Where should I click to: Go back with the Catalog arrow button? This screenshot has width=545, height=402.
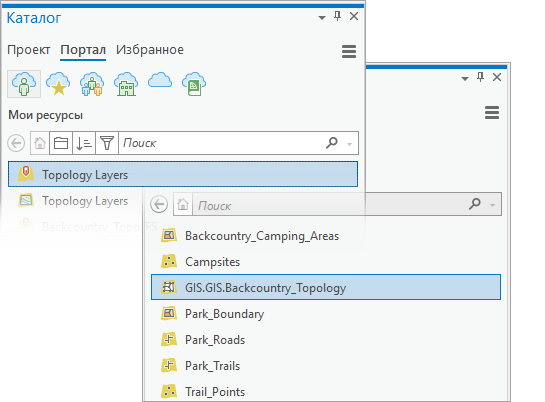pyautogui.click(x=16, y=143)
